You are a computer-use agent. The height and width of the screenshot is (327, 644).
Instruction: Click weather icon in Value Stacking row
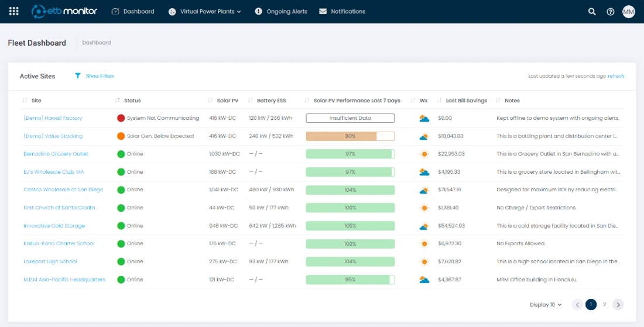tap(424, 136)
